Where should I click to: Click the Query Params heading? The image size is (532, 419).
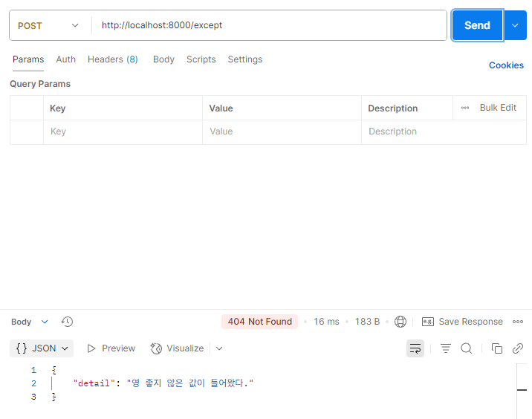[40, 84]
